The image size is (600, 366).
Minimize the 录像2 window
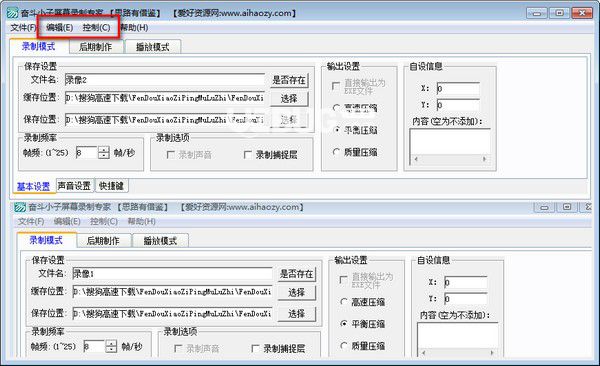tap(537, 13)
